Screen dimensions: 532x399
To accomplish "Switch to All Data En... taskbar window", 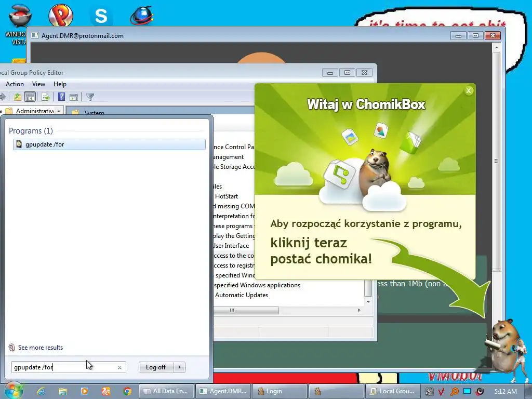I will pyautogui.click(x=166, y=391).
